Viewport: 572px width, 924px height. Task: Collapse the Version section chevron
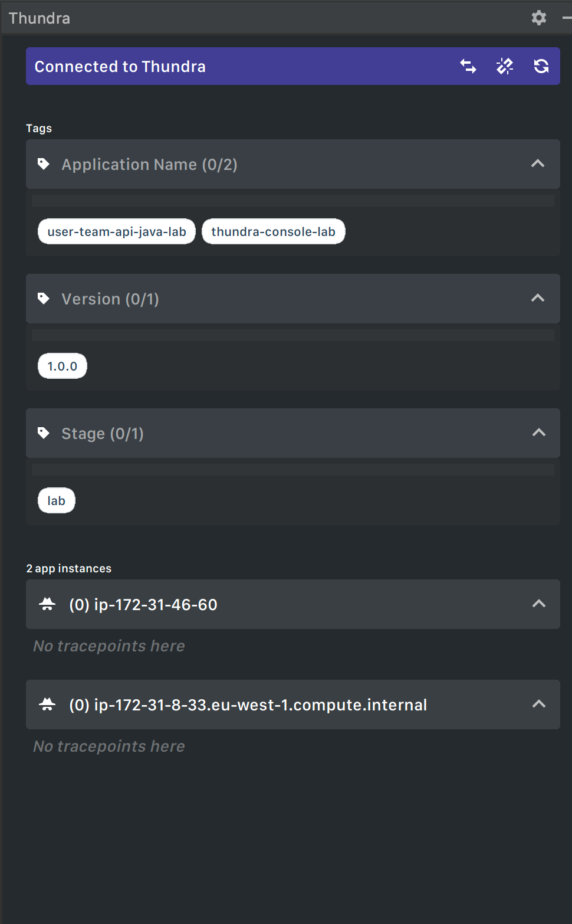(x=538, y=298)
